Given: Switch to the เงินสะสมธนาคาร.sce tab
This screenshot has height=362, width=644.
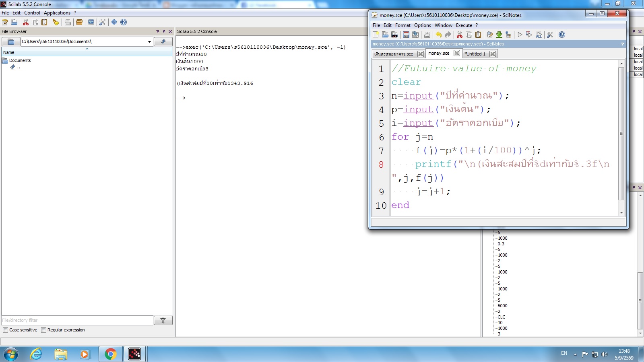Looking at the screenshot, I should tap(394, 54).
